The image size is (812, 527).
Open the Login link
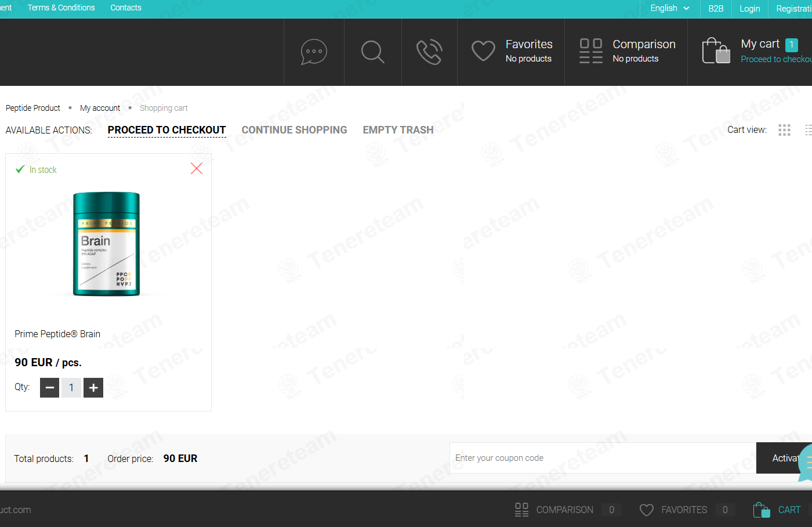749,9
